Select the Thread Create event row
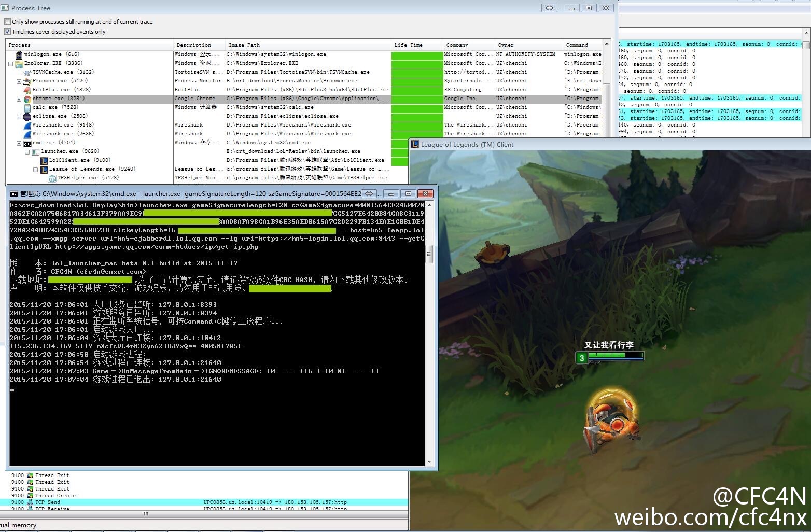 click(x=204, y=496)
